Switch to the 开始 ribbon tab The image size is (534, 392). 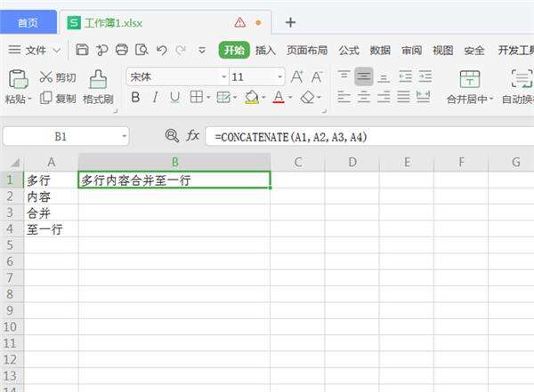click(x=234, y=51)
